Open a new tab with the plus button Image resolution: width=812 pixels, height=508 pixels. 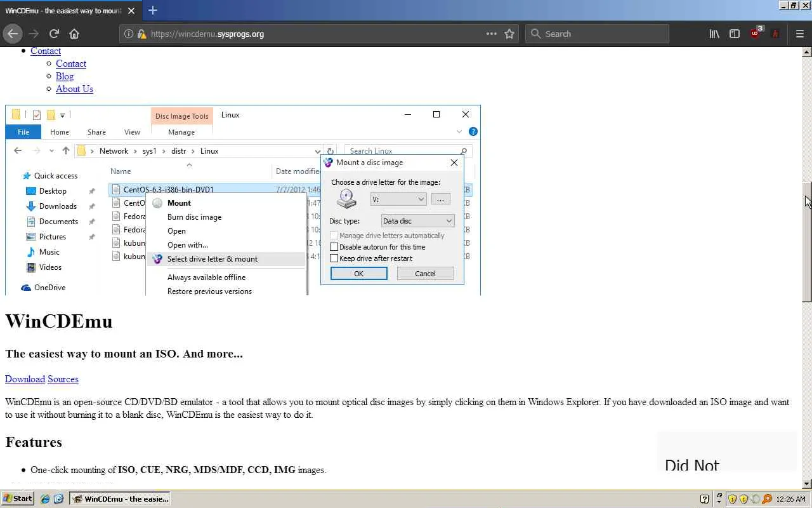pyautogui.click(x=153, y=10)
